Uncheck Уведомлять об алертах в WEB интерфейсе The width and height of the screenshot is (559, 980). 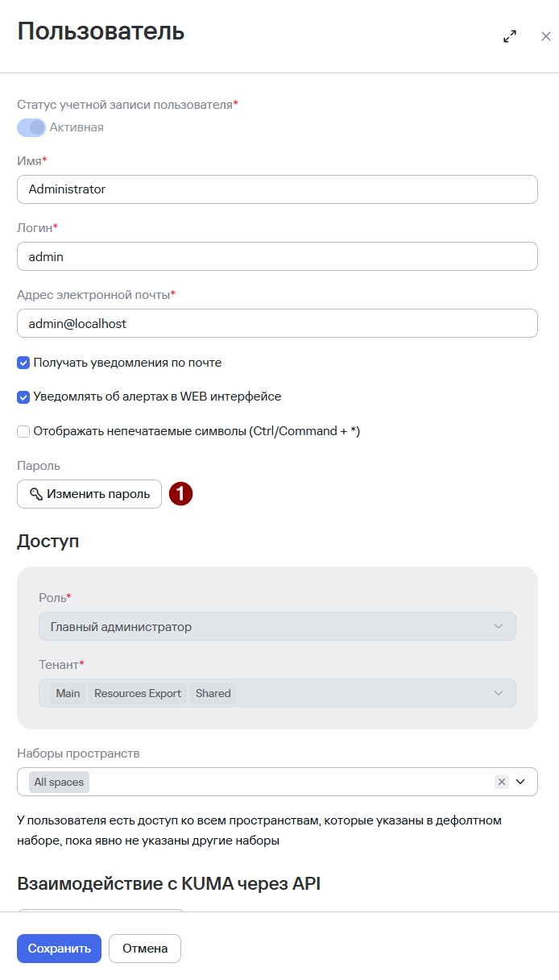click(23, 397)
